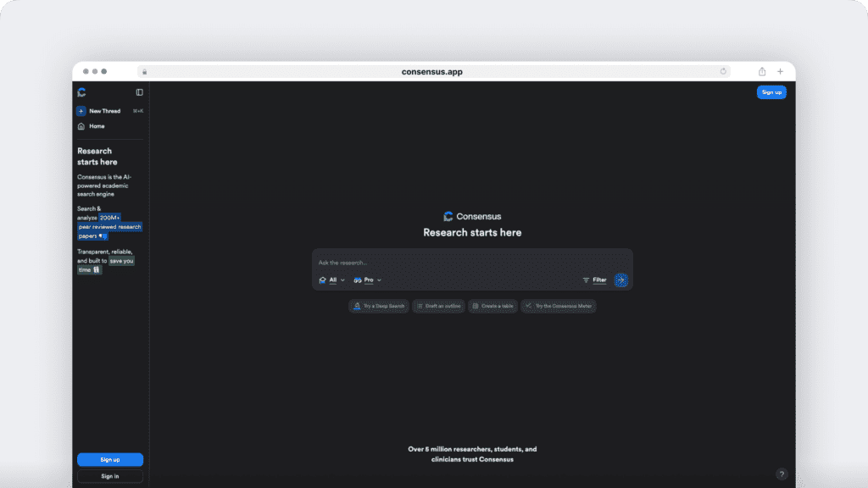The width and height of the screenshot is (868, 488).
Task: Click Try the Consensus Meter chip
Action: (559, 306)
